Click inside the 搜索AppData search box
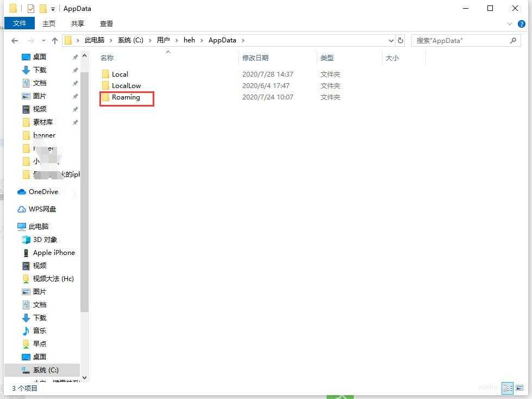Screen dimensions: 532x399 [465, 40]
